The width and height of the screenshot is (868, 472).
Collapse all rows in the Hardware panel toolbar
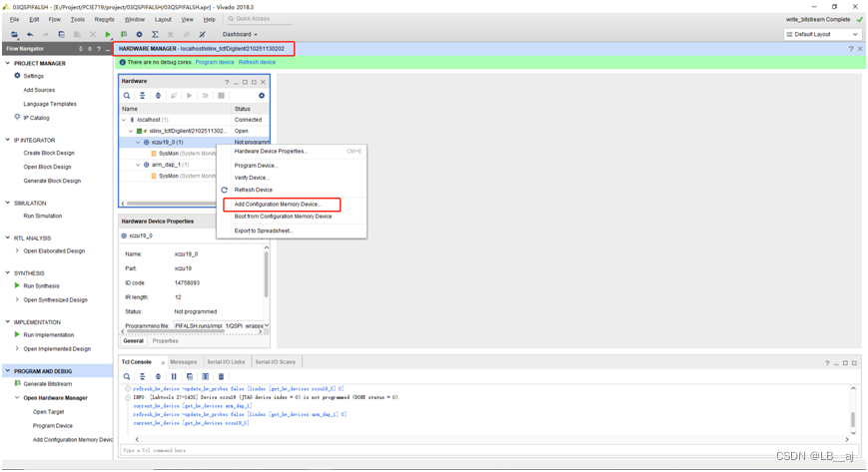pos(142,96)
